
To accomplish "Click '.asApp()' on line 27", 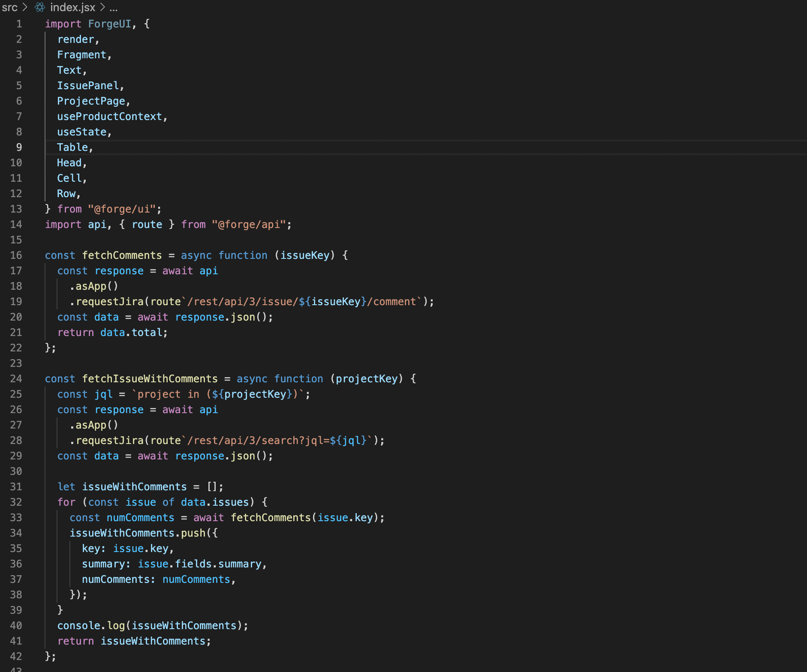I will 94,425.
